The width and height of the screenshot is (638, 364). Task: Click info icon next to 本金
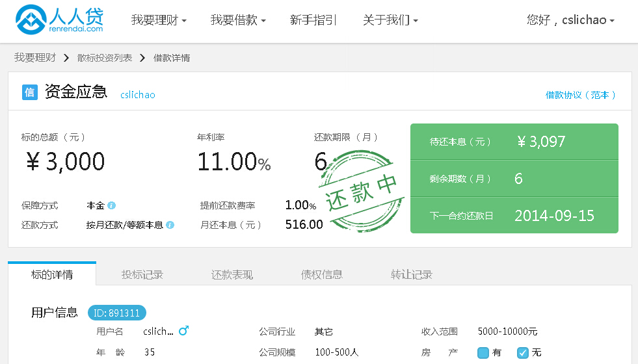click(112, 205)
